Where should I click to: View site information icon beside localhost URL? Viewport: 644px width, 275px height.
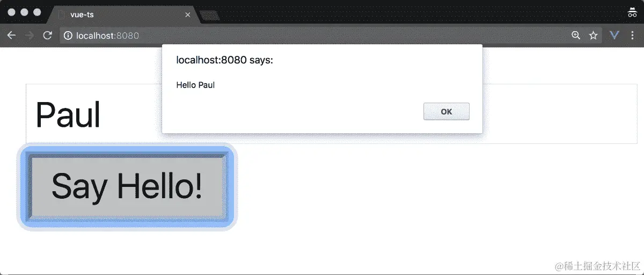point(68,35)
